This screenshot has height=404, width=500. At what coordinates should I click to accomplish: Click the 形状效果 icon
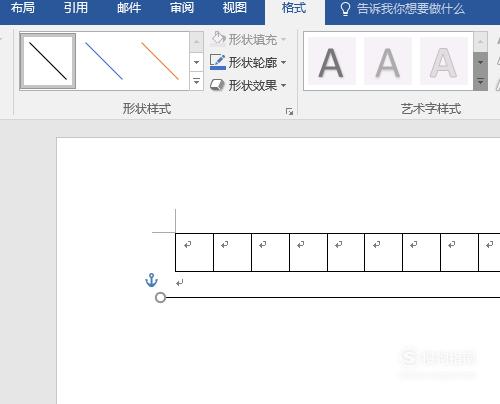pyautogui.click(x=218, y=85)
